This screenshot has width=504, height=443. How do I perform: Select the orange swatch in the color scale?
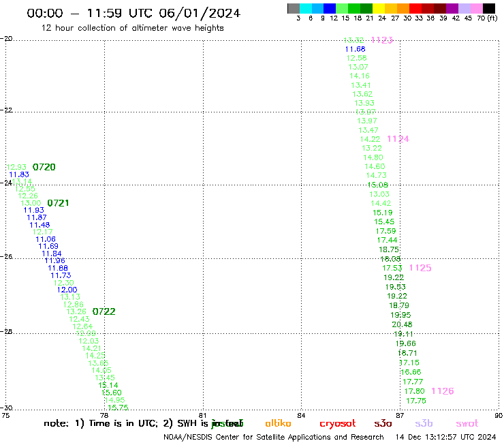coord(403,8)
